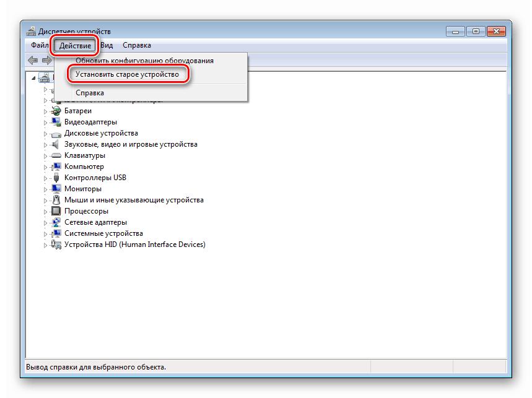This screenshot has width=532, height=398.
Task: Expand the Процессоры node
Action: (x=45, y=212)
